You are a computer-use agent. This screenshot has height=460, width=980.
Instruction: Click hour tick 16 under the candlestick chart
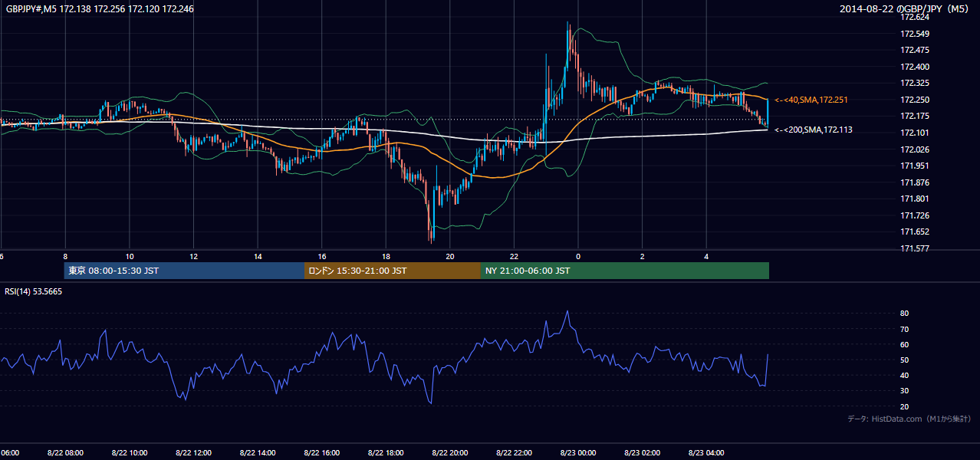322,256
